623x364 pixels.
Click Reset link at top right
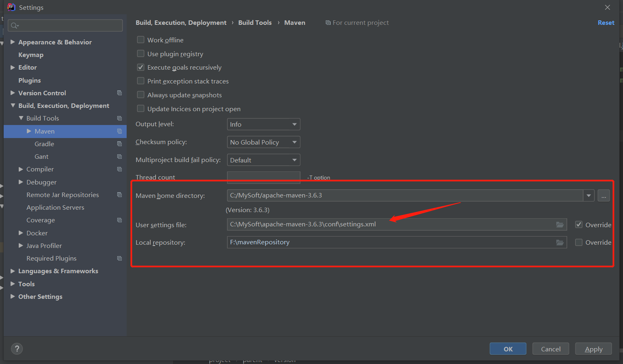[606, 23]
